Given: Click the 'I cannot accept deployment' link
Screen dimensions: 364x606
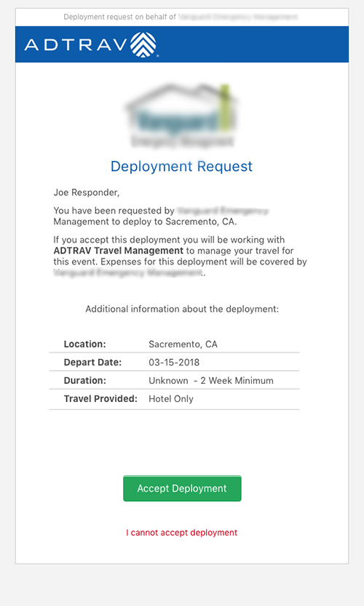Looking at the screenshot, I should [181, 532].
